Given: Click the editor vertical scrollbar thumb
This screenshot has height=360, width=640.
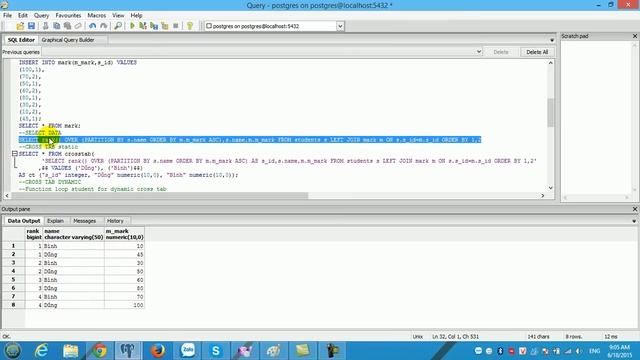Looking at the screenshot, I should point(551,112).
